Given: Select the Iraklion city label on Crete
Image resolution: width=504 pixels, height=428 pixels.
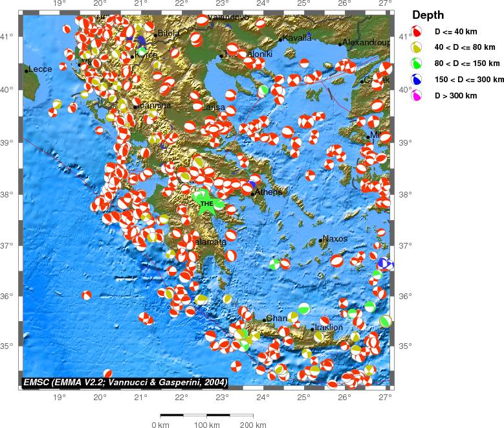Looking at the screenshot, I should point(327,328).
